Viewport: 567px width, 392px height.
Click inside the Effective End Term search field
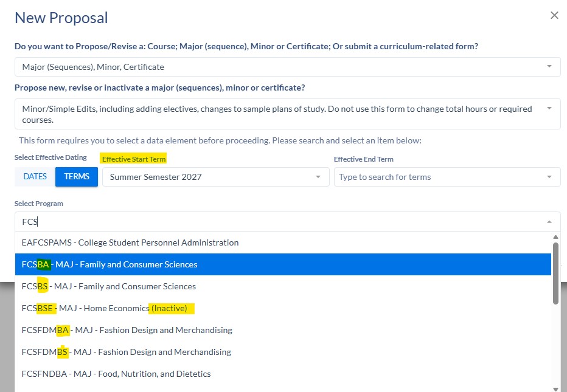(426, 176)
